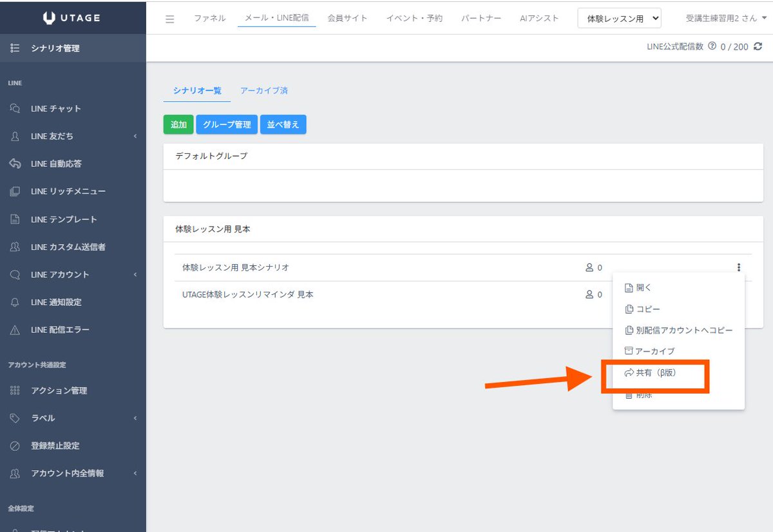
Task: Click the LINE リッチメニュー icon
Action: pyautogui.click(x=15, y=191)
